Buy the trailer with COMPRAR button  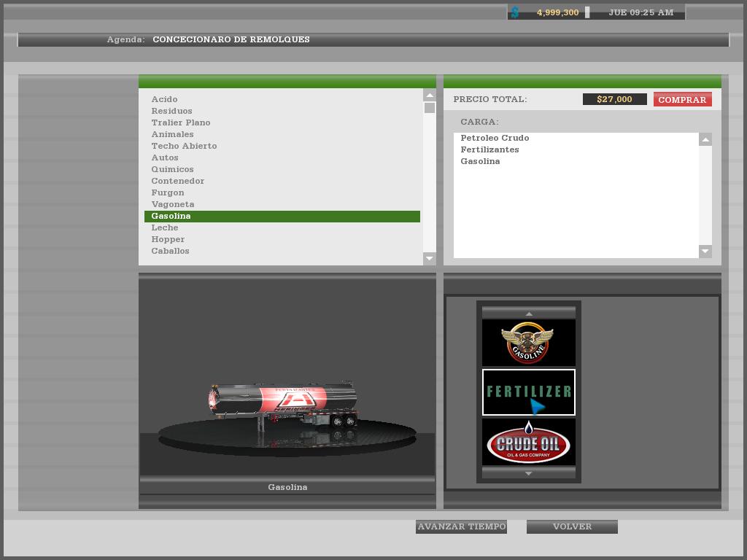pyautogui.click(x=682, y=99)
